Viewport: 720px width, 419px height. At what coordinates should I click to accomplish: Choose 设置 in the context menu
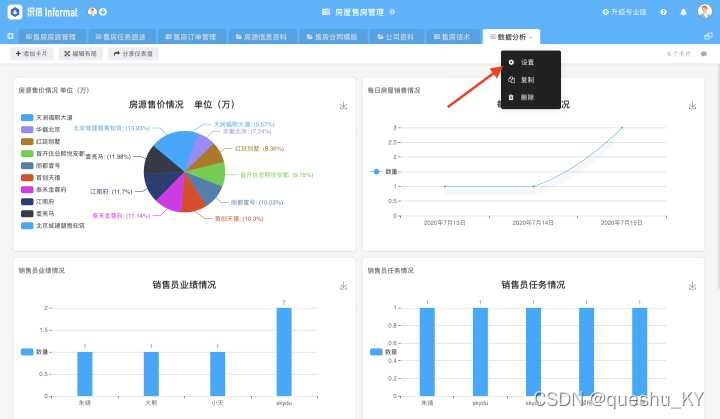click(531, 62)
